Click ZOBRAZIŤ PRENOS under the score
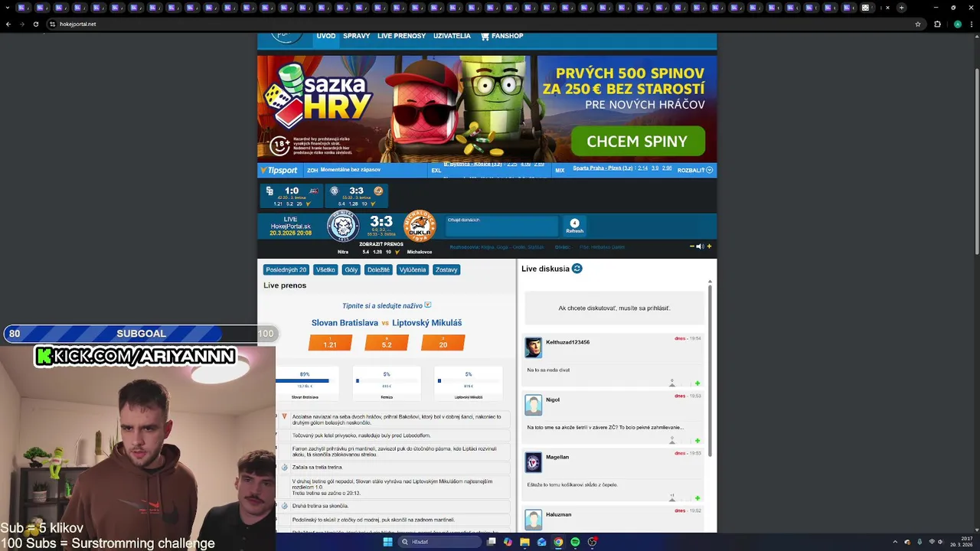This screenshot has width=980, height=551. point(381,244)
